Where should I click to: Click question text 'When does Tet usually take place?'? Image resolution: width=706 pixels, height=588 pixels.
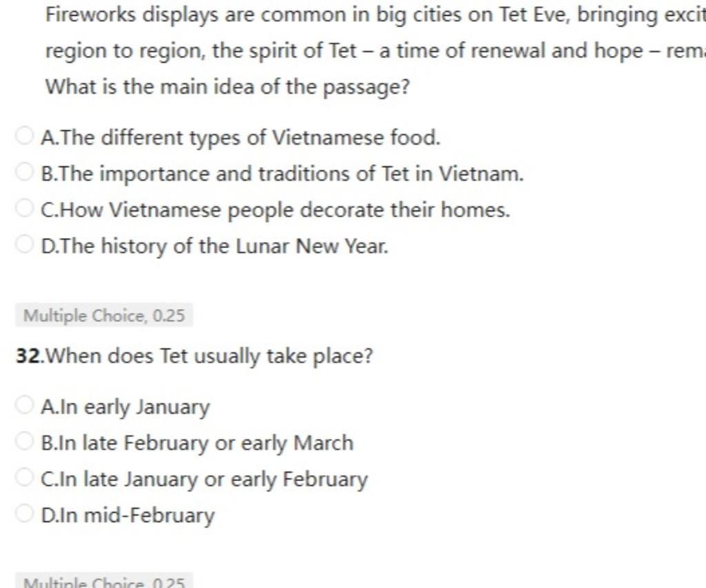point(212,356)
